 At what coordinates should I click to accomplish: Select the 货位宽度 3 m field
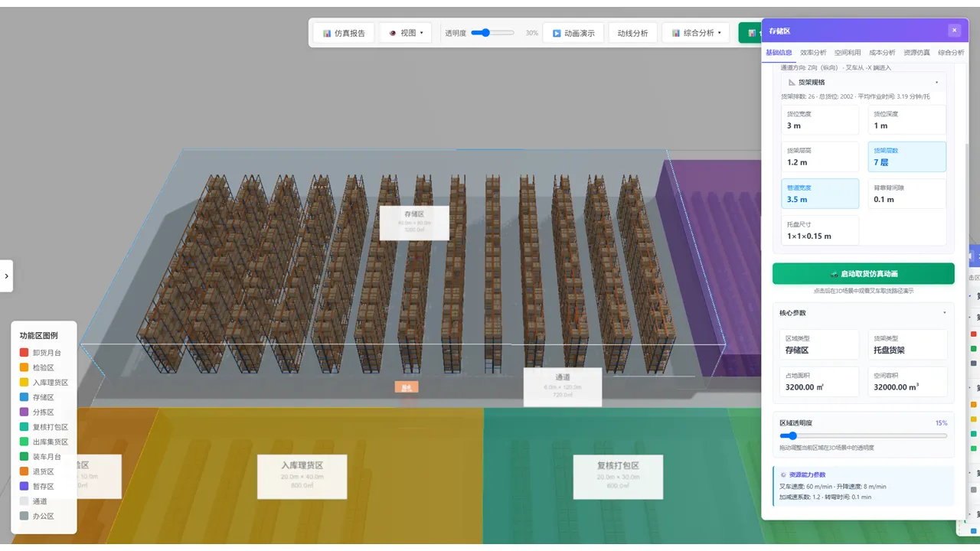[820, 120]
